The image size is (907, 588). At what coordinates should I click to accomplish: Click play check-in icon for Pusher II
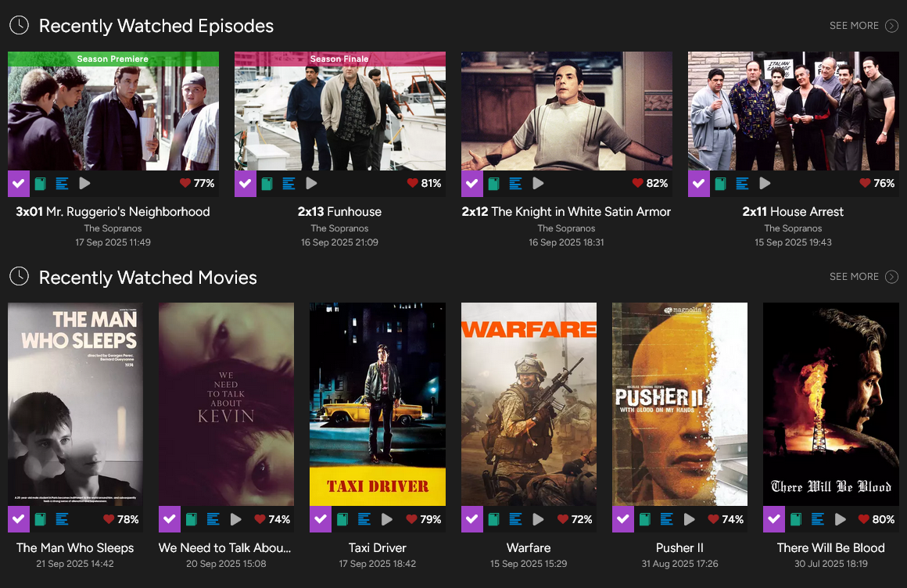pyautogui.click(x=689, y=519)
